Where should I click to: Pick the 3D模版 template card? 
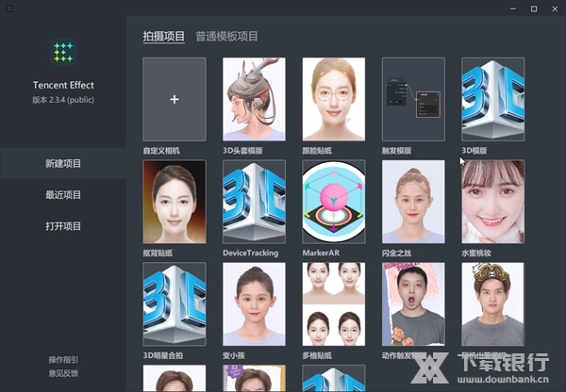coord(493,99)
